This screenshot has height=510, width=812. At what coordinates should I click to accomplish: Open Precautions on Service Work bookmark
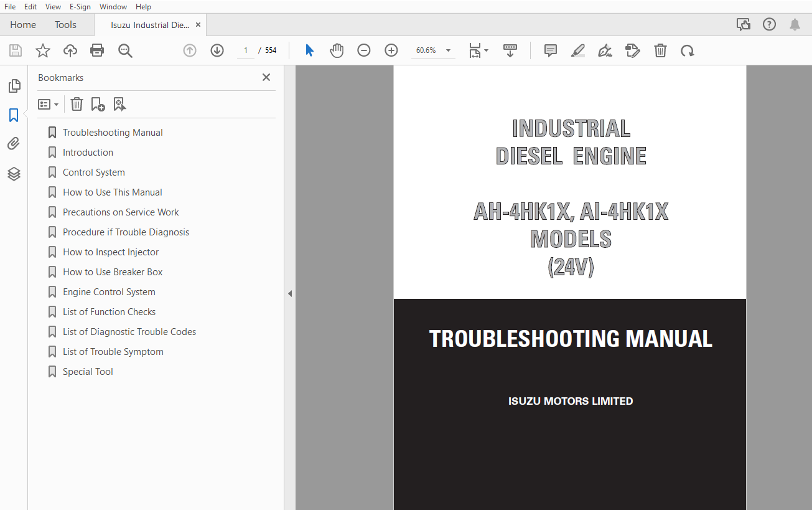pos(121,212)
